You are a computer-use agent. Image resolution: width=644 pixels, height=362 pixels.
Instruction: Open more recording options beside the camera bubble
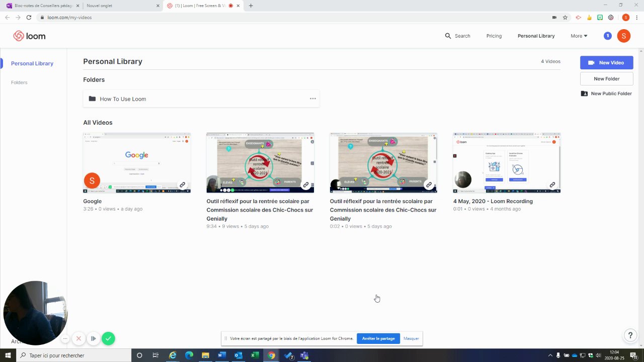pos(65,339)
